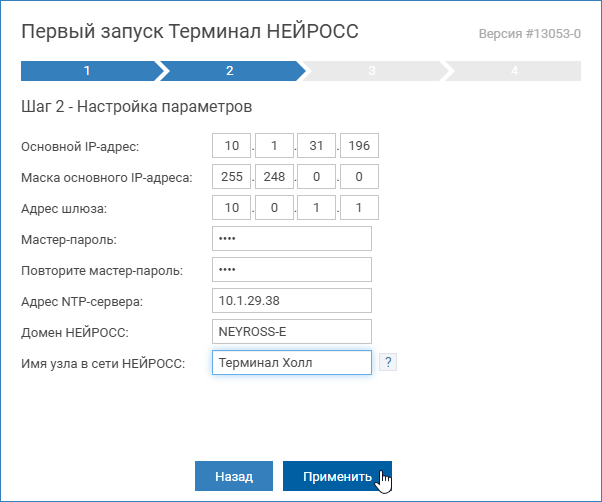Select wizard step 1 in progress bar
Viewport: 602px width, 502px height.
(x=87, y=71)
